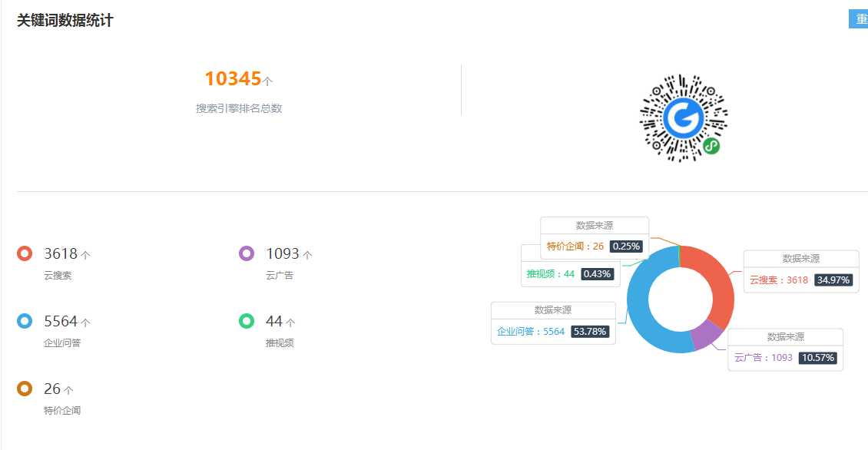Click the 云广告 10.57% chart tooltip
The width and height of the screenshot is (868, 450).
pyautogui.click(x=785, y=349)
